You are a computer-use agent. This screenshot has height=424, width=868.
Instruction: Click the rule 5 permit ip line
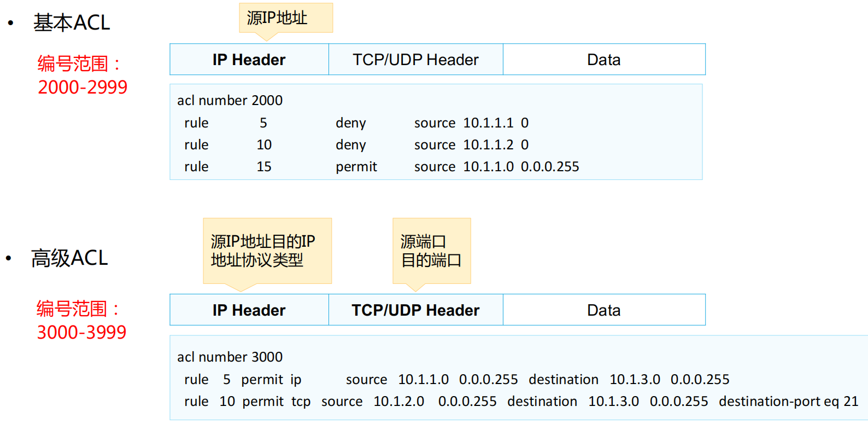coord(456,380)
